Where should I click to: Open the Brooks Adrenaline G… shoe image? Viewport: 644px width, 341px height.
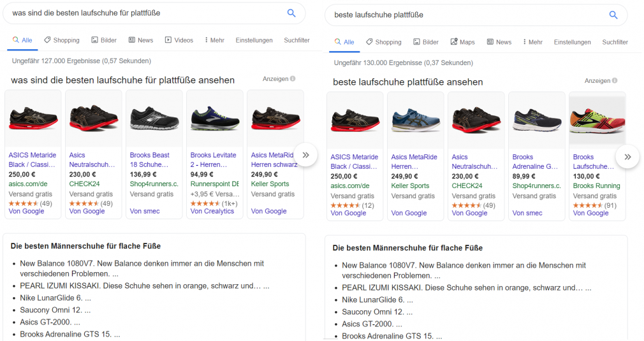(x=537, y=121)
